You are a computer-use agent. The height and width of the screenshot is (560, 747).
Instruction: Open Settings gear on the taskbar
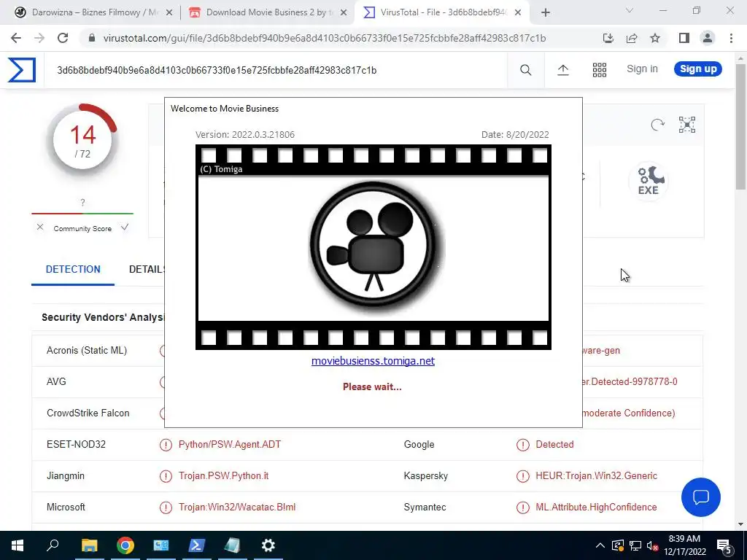click(268, 545)
